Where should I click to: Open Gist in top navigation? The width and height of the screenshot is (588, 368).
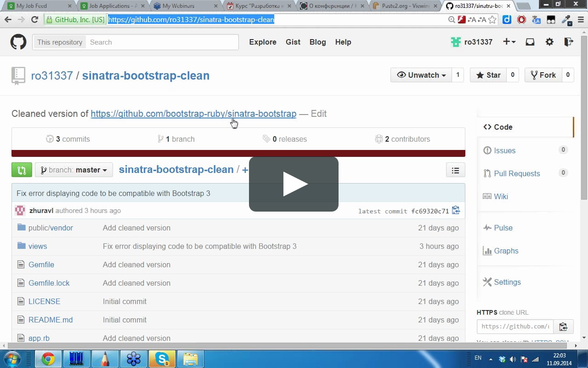tap(293, 42)
